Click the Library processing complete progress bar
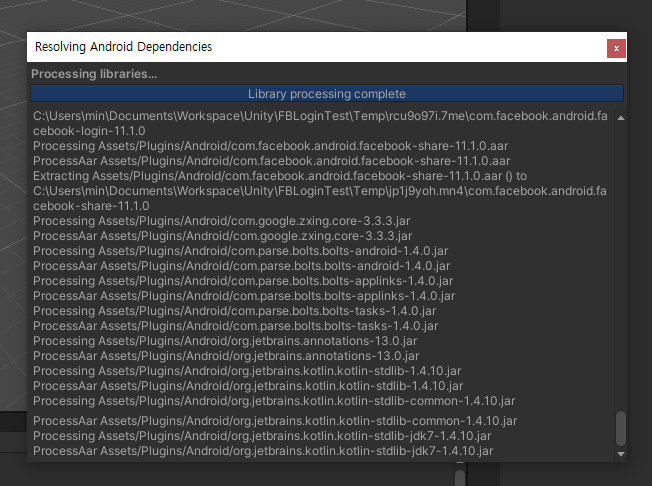 click(327, 94)
